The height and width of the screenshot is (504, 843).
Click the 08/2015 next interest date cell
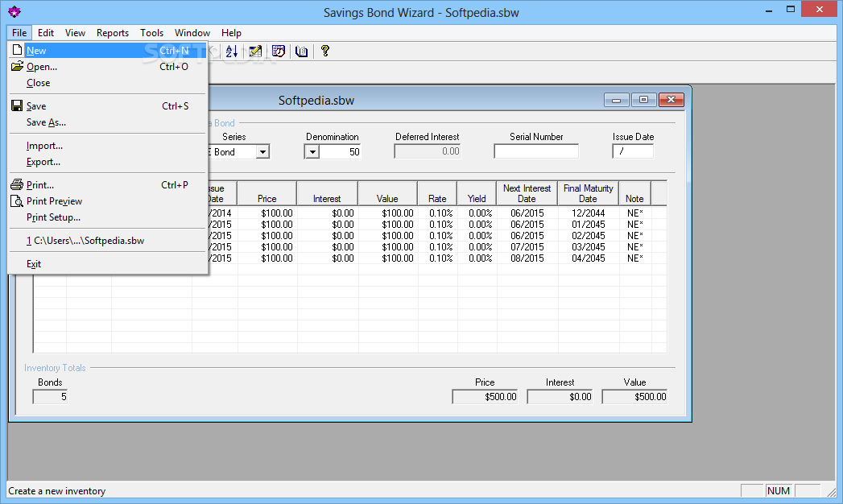(x=527, y=258)
